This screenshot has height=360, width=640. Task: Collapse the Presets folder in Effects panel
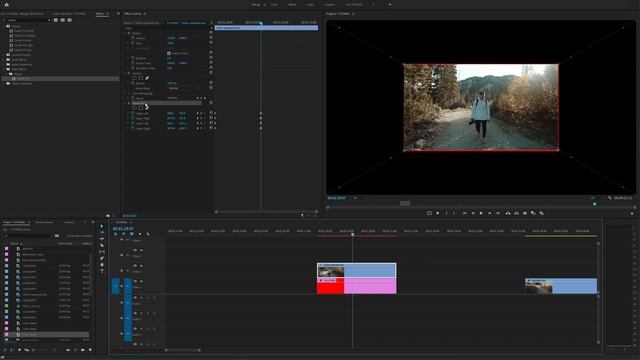tap(4, 26)
